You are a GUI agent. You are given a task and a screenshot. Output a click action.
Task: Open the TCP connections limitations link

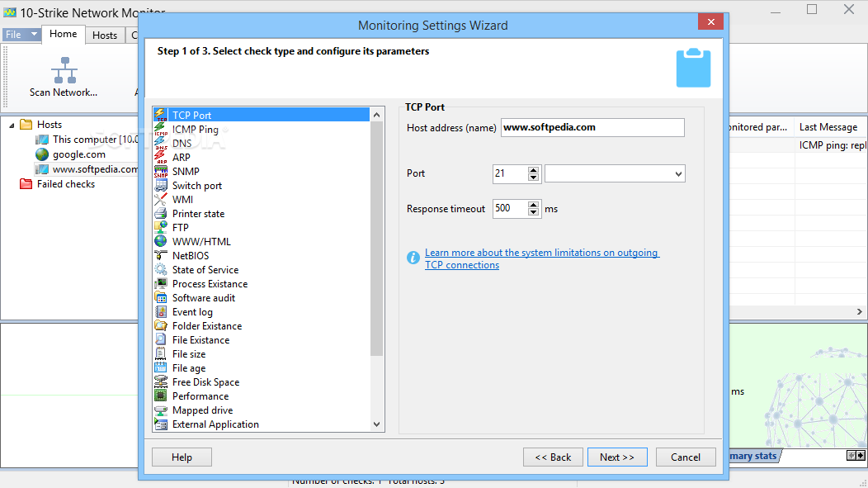(542, 258)
